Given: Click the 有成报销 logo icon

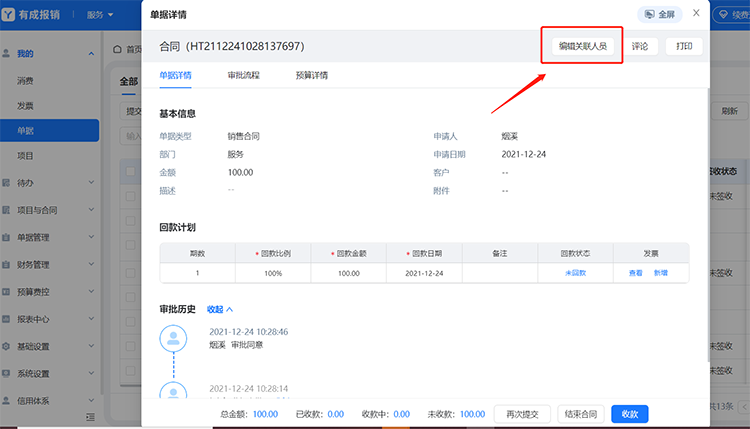Looking at the screenshot, I should [10, 16].
